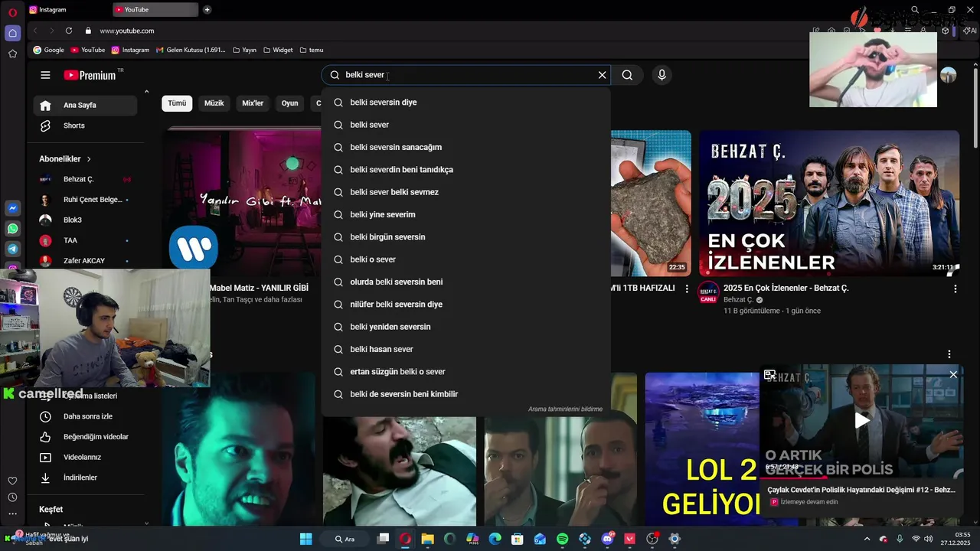Open Telegram in the Opera sidebar
Screen dimensions: 980x551
12,249
